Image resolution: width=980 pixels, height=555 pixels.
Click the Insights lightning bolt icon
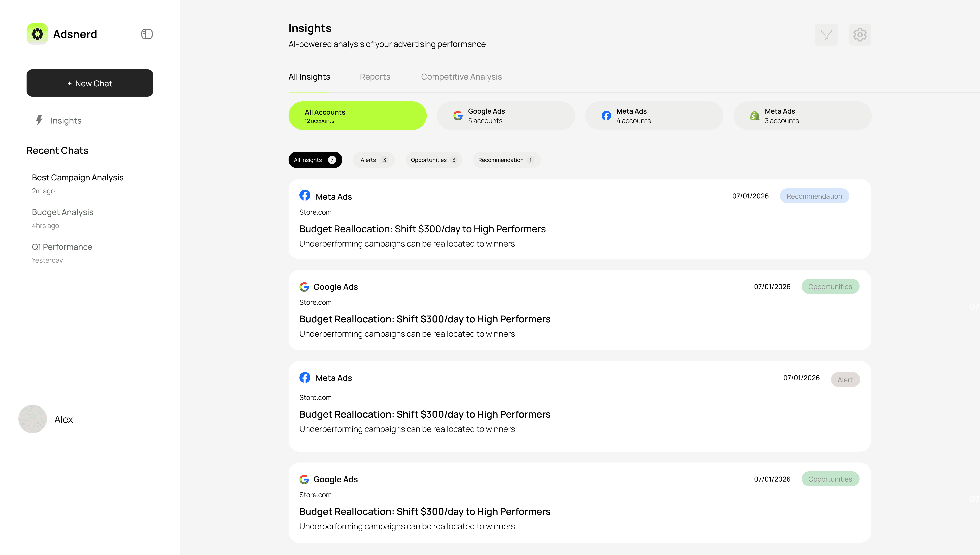[39, 120]
